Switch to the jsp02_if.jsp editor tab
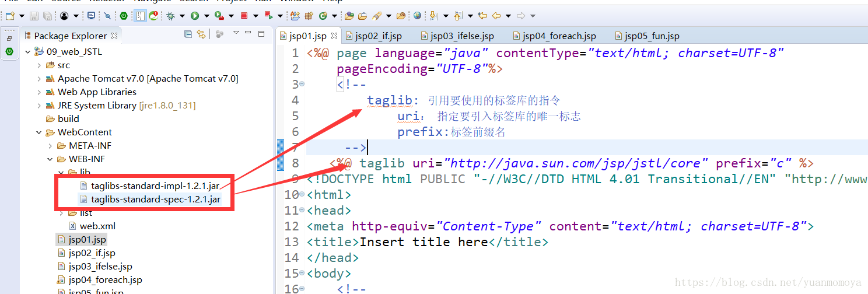This screenshot has width=868, height=294. pyautogui.click(x=373, y=36)
